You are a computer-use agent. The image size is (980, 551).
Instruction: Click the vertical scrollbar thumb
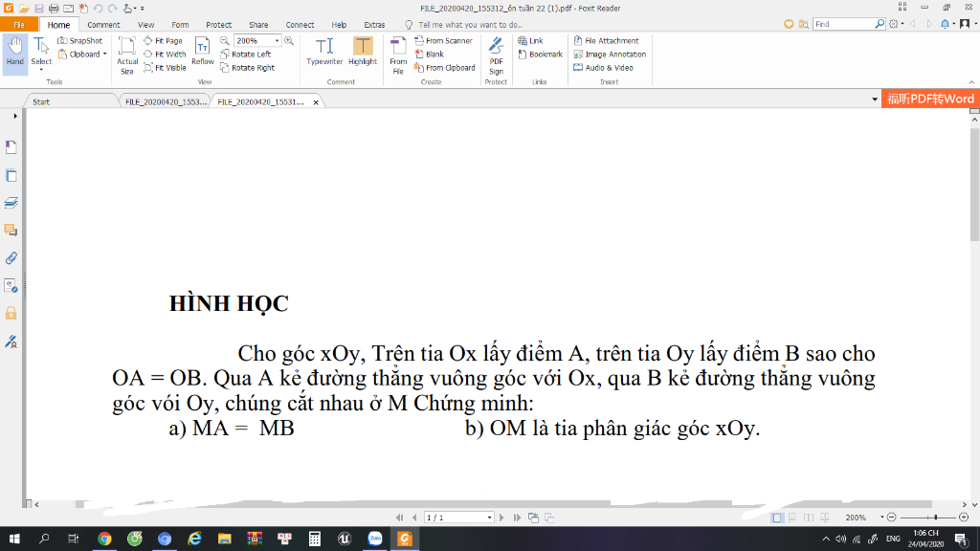click(974, 185)
